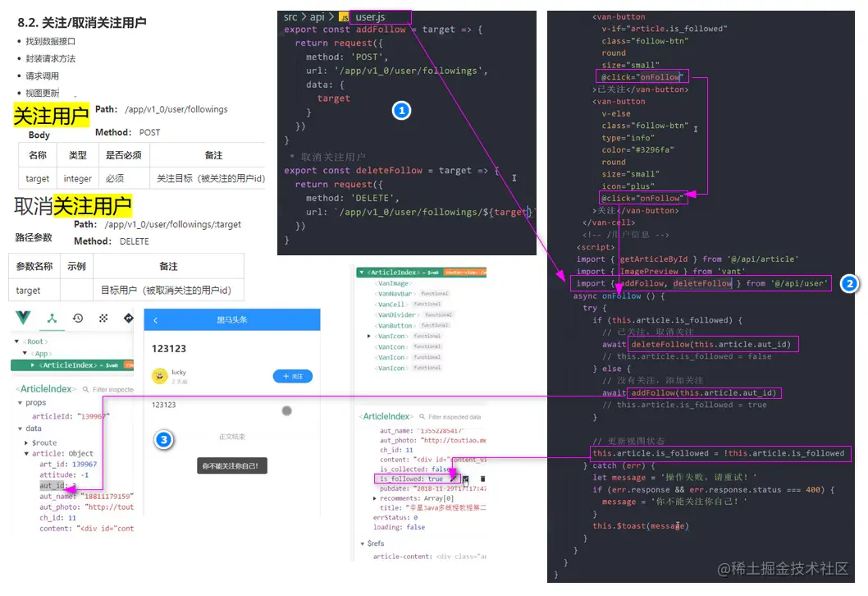Click search icon beside 'Filter inspected data'
868x596 pixels.
(422, 416)
